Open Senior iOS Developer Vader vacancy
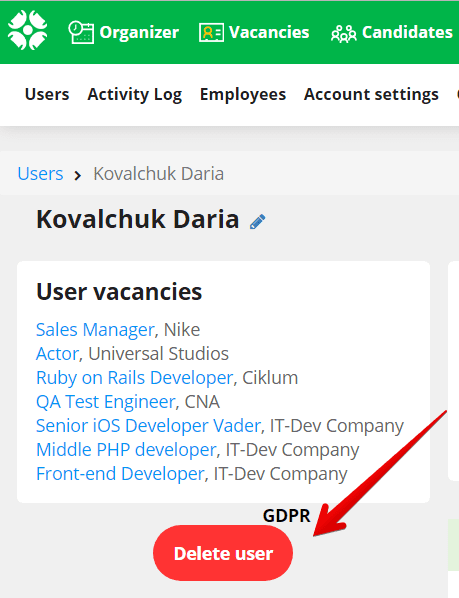This screenshot has width=459, height=598. pos(148,426)
